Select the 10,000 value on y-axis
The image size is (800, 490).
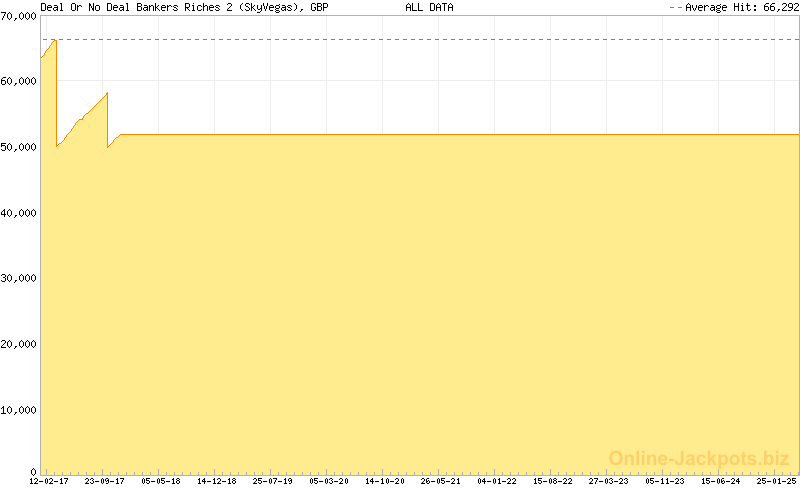click(x=19, y=409)
